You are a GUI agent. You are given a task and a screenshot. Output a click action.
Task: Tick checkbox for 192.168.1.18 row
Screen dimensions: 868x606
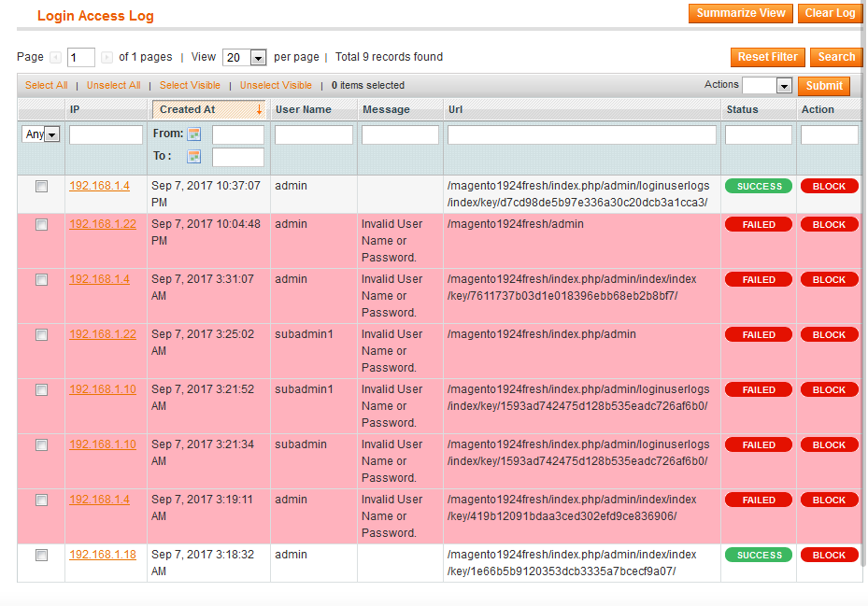[41, 556]
